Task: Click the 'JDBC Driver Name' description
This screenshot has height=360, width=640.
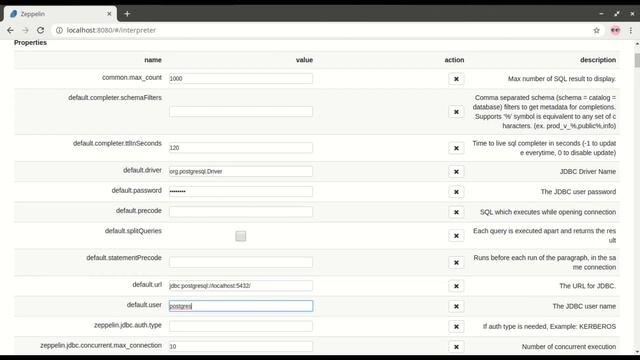Action: (x=588, y=172)
